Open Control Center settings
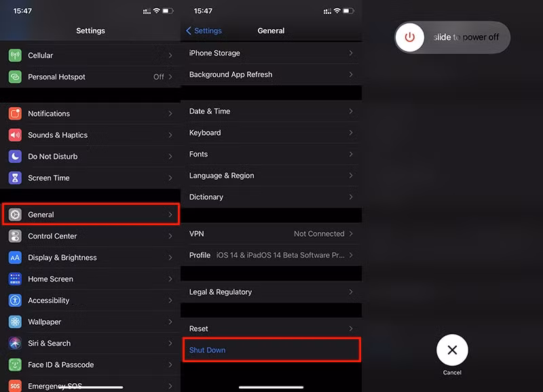The width and height of the screenshot is (543, 392). pos(90,236)
